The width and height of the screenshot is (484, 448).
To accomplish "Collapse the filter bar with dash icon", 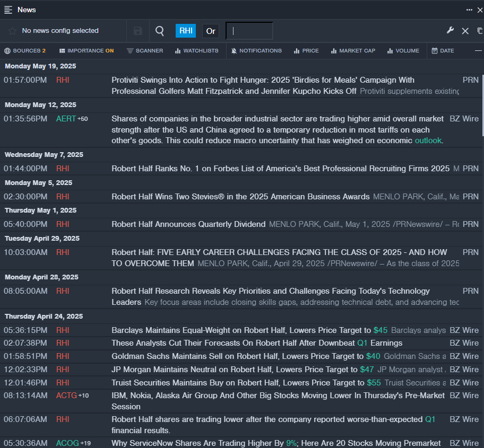I will coord(478,50).
